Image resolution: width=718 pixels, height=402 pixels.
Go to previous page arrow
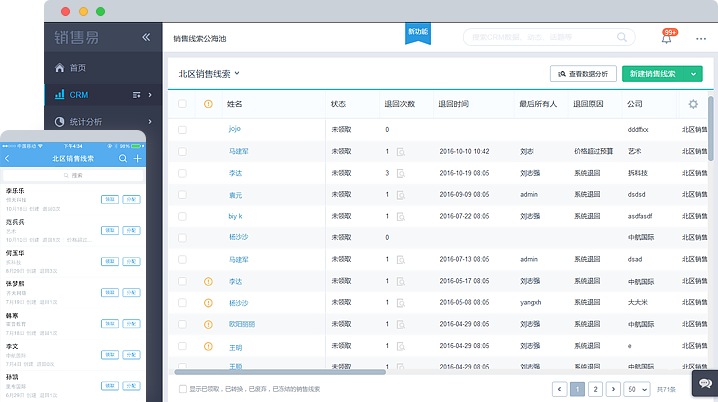pos(560,389)
